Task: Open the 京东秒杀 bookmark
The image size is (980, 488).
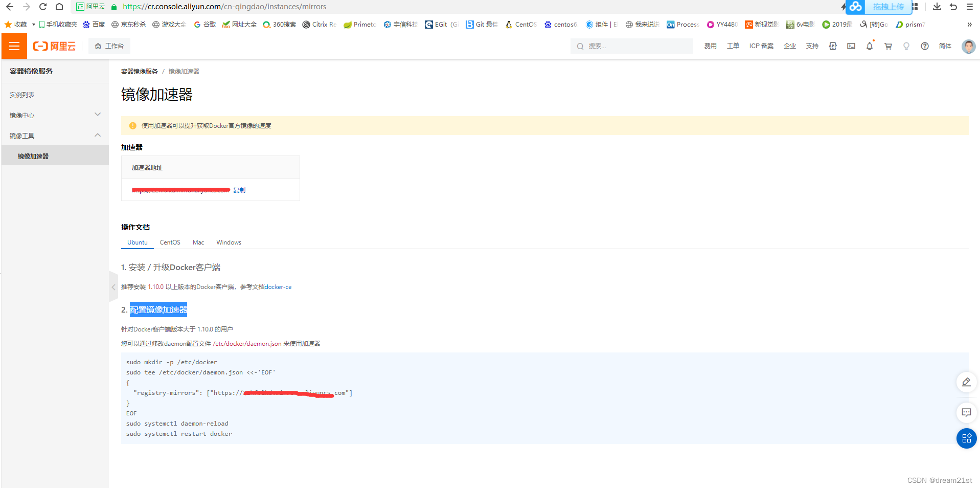Action: [129, 25]
